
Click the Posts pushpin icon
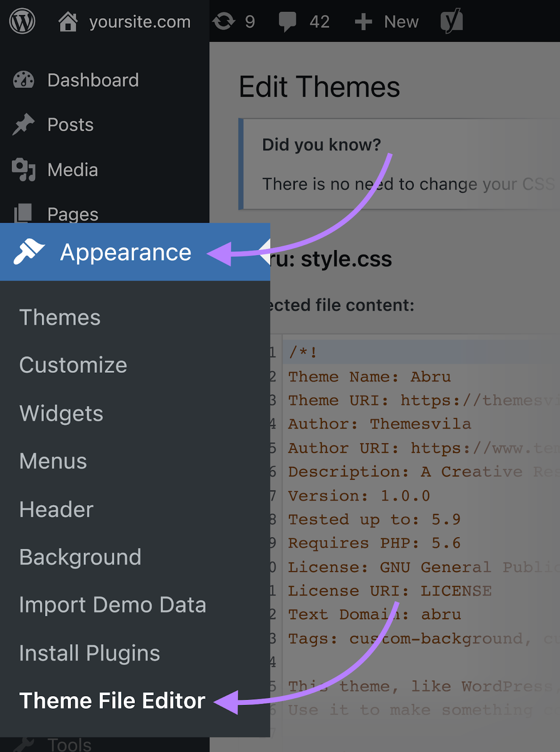pos(24,125)
